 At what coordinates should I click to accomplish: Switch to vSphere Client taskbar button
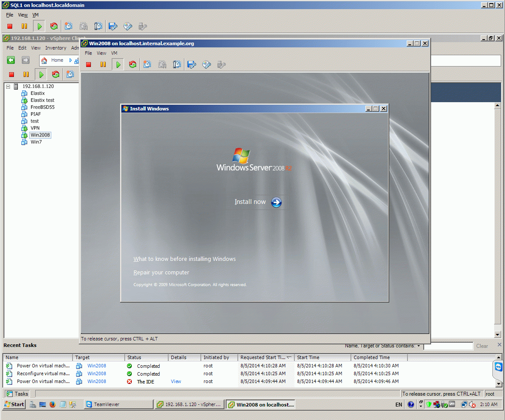click(x=189, y=404)
